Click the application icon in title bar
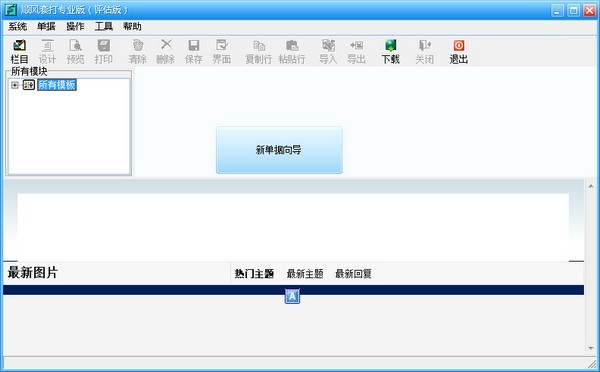The height and width of the screenshot is (372, 600). (10, 10)
